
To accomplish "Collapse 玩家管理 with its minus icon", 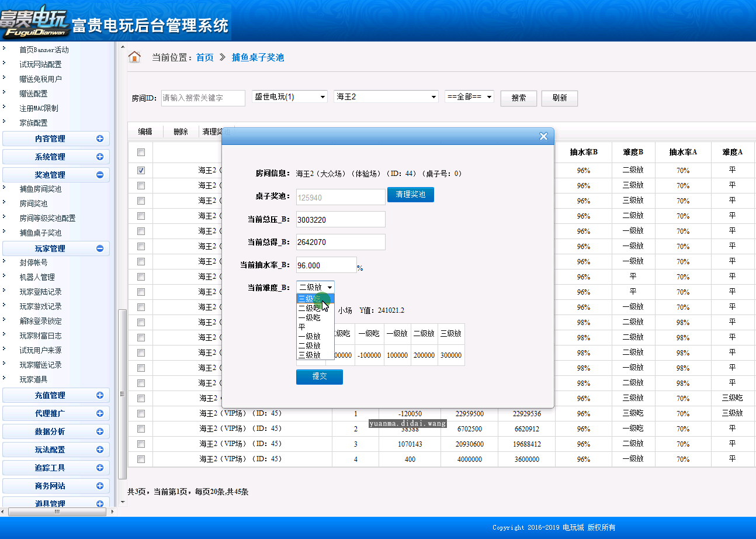I will pyautogui.click(x=100, y=248).
